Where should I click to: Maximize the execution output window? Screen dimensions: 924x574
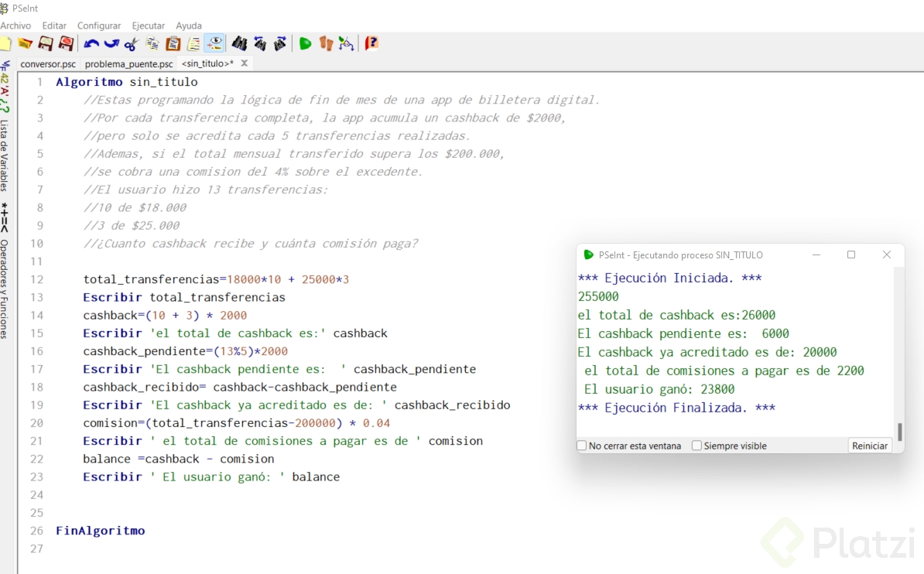pyautogui.click(x=851, y=255)
